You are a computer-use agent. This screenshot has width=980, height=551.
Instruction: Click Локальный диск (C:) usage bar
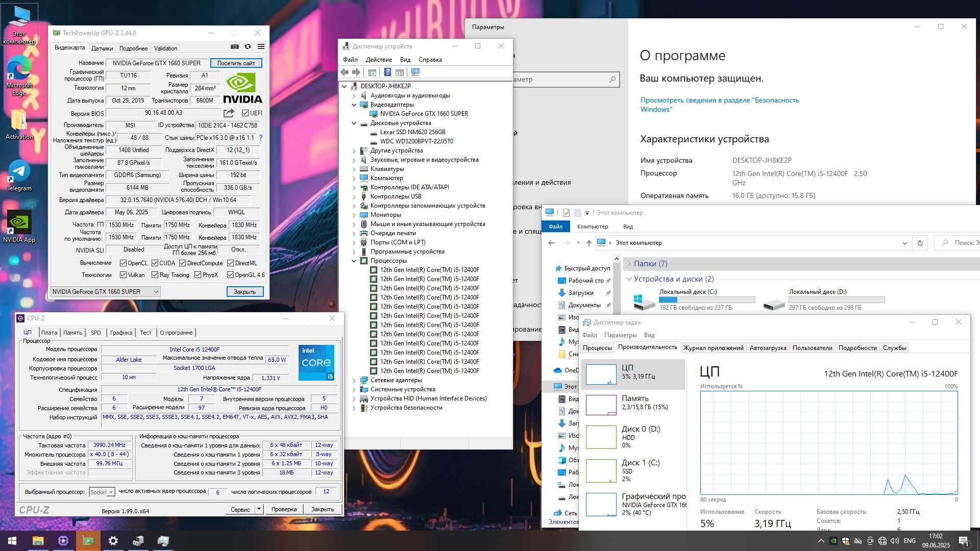tap(707, 300)
